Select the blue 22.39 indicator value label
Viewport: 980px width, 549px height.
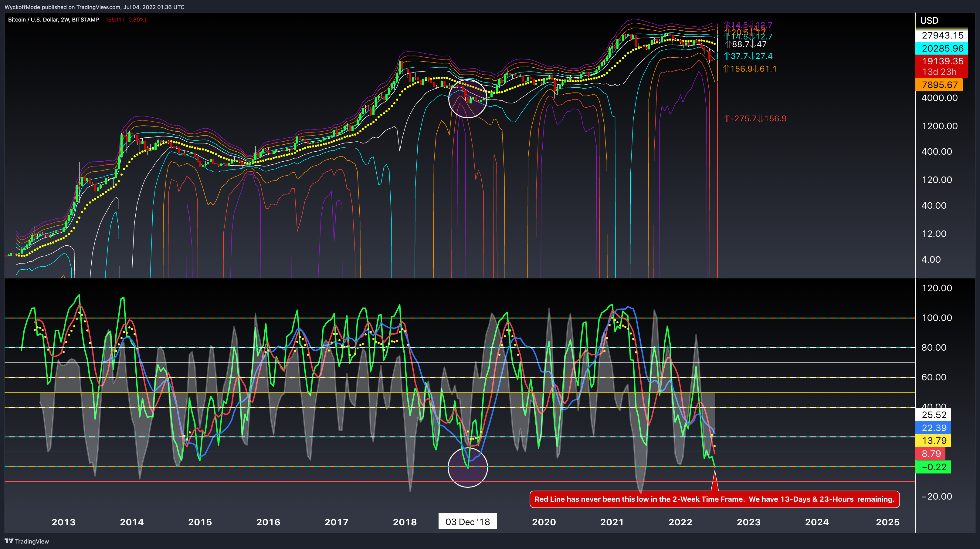pos(933,428)
